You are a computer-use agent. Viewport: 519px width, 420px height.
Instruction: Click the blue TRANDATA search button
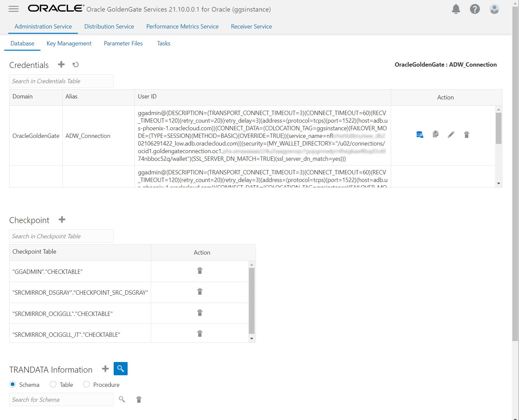(x=121, y=369)
